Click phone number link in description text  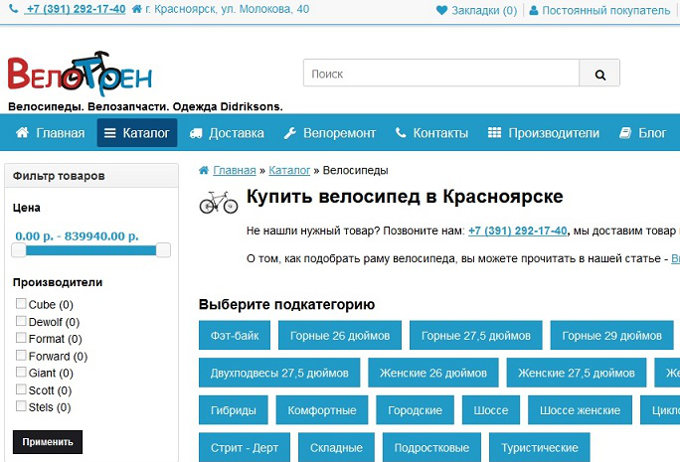pos(517,231)
